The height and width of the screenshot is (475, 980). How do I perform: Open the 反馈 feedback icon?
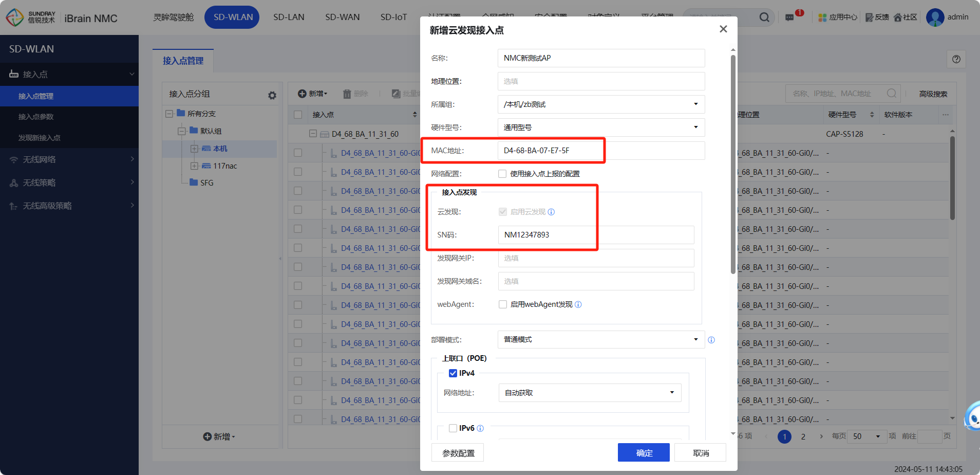coord(877,17)
